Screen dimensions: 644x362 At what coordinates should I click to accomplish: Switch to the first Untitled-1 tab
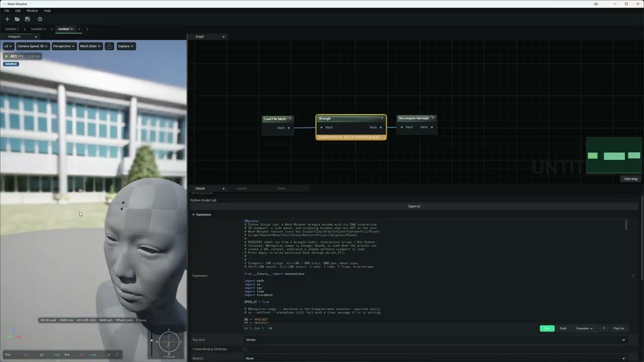[x=12, y=29]
